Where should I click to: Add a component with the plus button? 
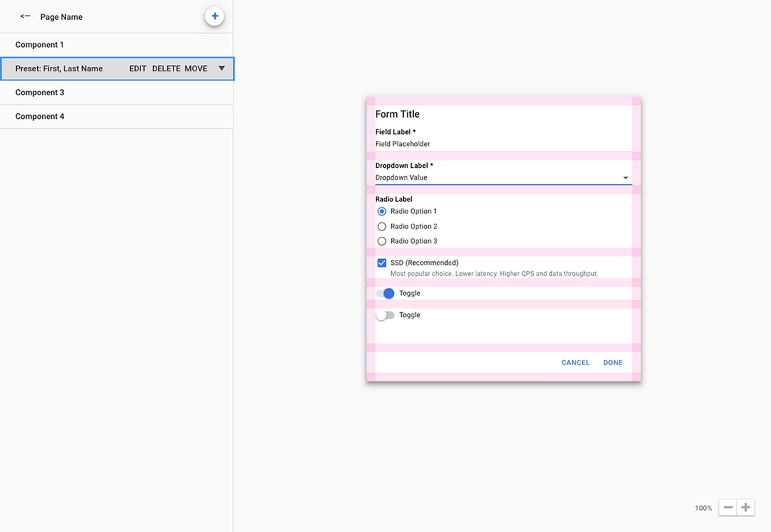pos(214,16)
